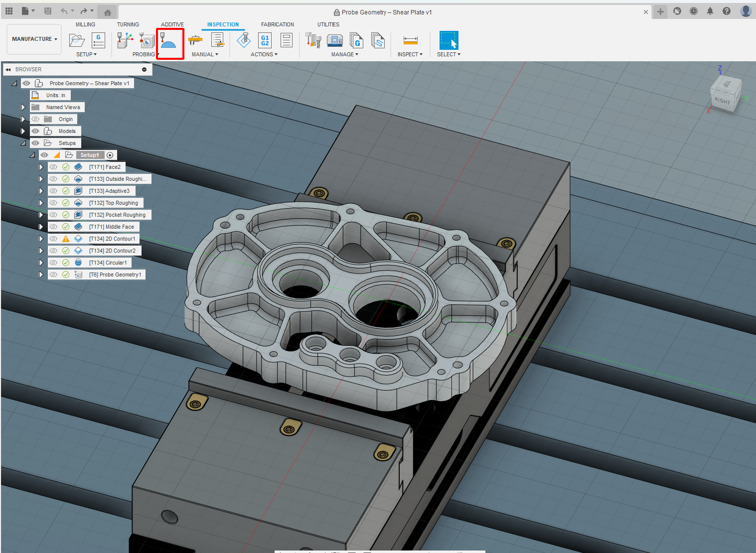756x553 pixels.
Task: Collapse the Setups node
Action: click(23, 143)
